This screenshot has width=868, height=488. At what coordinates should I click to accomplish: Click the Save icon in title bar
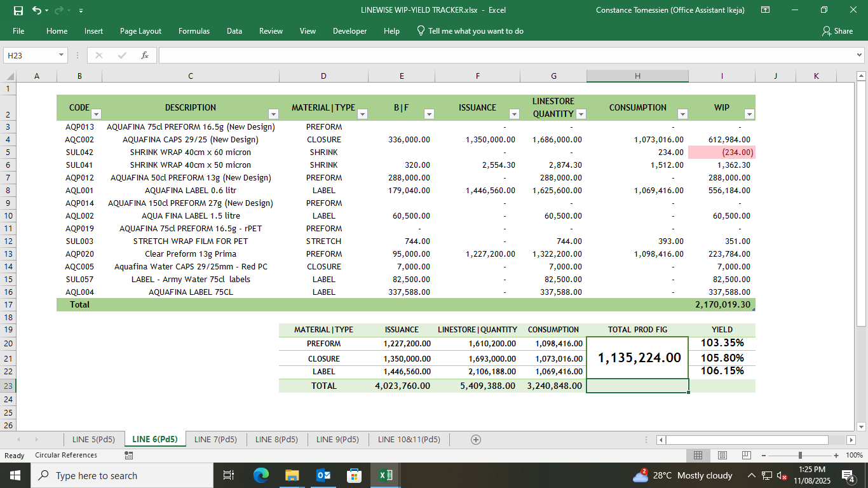[18, 10]
